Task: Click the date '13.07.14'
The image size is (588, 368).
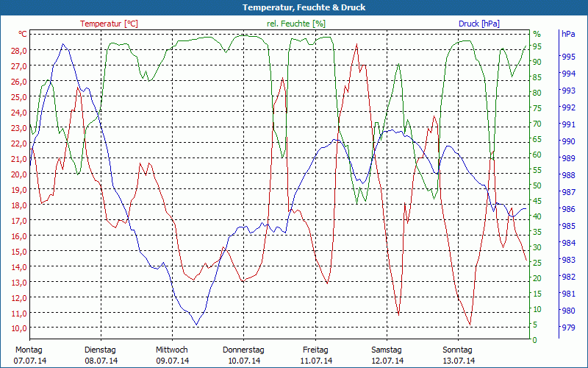Action: coord(458,361)
